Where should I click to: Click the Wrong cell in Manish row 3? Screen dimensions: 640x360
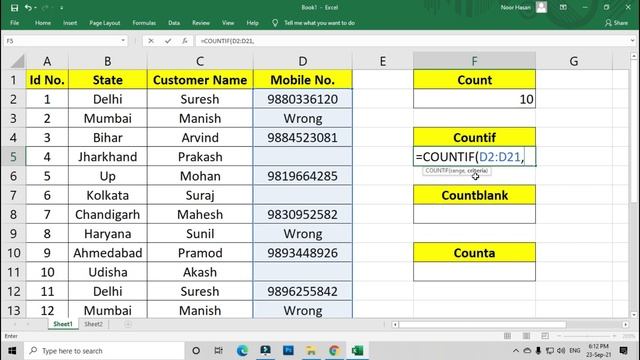(x=302, y=118)
